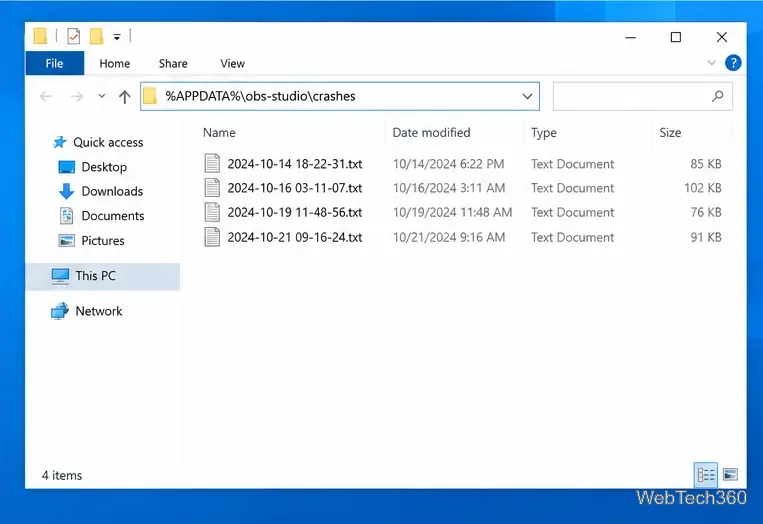
Task: Open the Share ribbon tab
Action: tap(173, 63)
